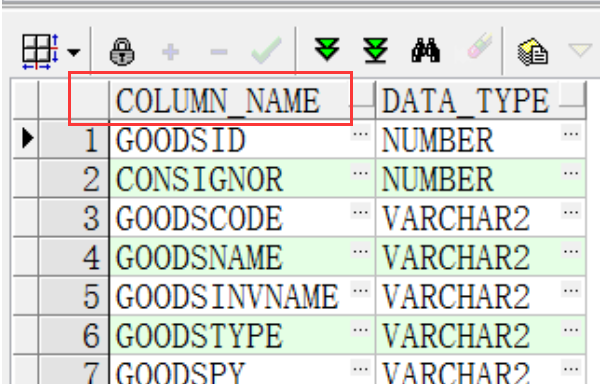The height and width of the screenshot is (384, 604).
Task: Select row number 4 header
Action: [x=74, y=257]
